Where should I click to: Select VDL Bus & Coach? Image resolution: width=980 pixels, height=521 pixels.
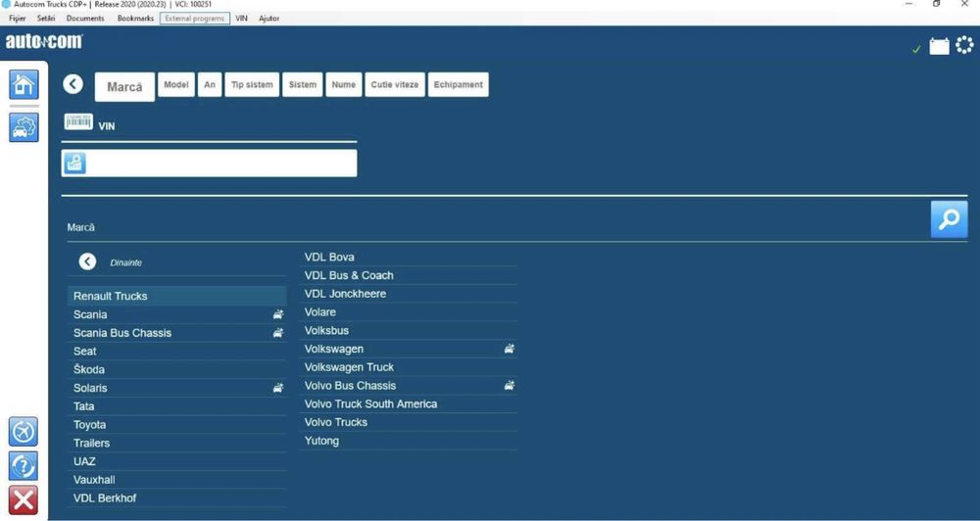[x=408, y=275]
